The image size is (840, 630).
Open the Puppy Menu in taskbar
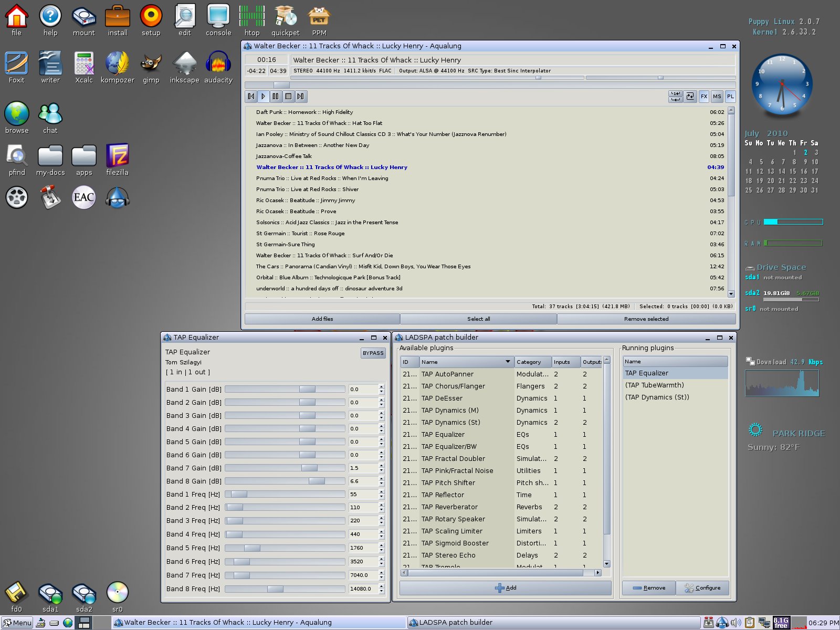(17, 623)
